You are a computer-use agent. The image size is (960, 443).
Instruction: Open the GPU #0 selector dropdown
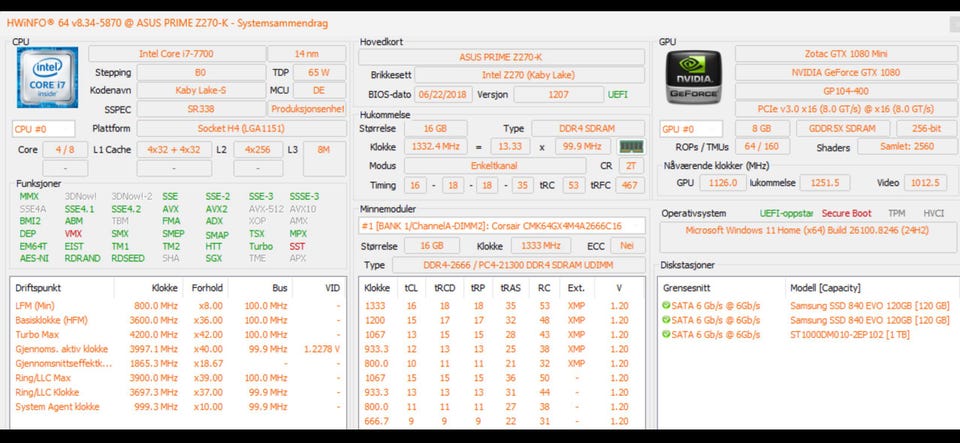tap(691, 129)
